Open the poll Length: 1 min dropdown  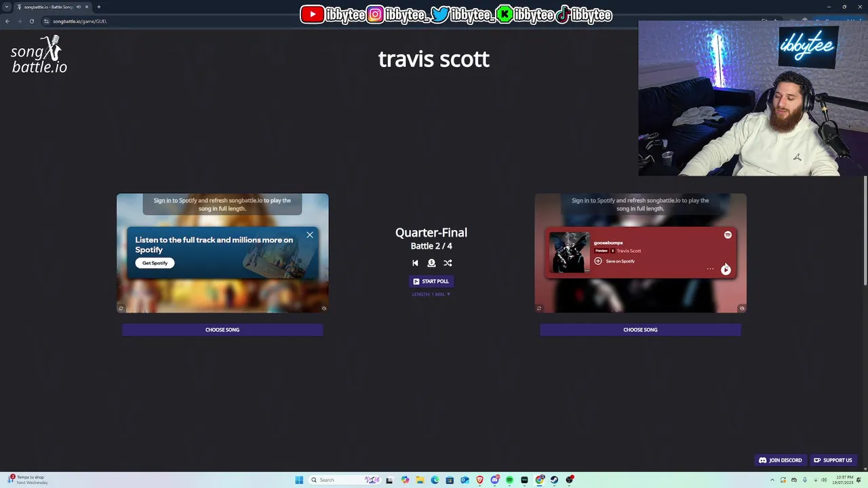click(431, 294)
